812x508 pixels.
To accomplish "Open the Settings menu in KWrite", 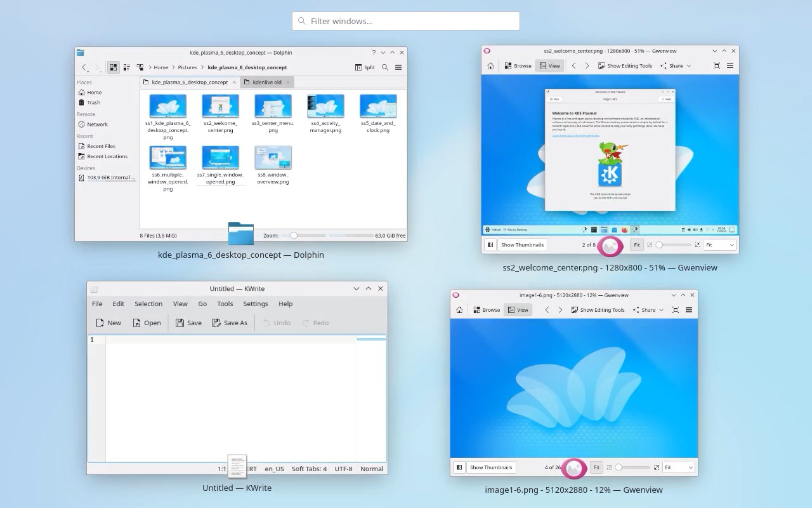I will click(x=256, y=304).
